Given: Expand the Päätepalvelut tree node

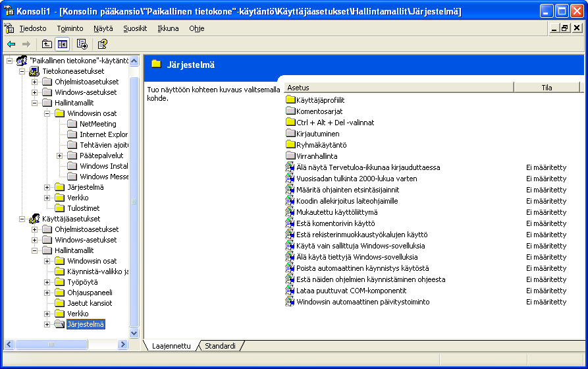Looking at the screenshot, I should coord(60,156).
